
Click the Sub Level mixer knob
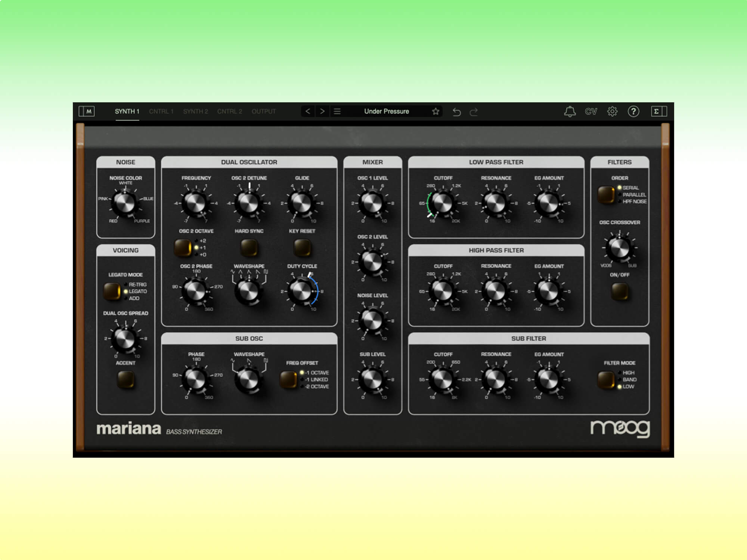tap(372, 379)
